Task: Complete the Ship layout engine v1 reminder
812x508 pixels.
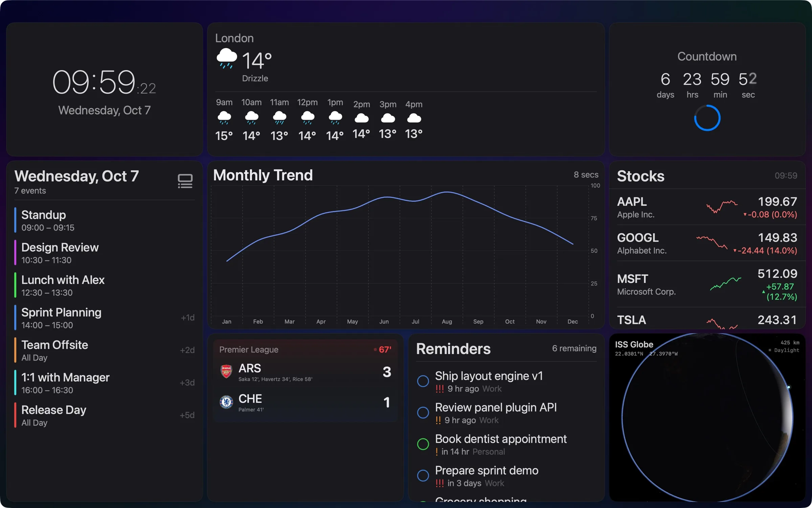Action: [423, 381]
